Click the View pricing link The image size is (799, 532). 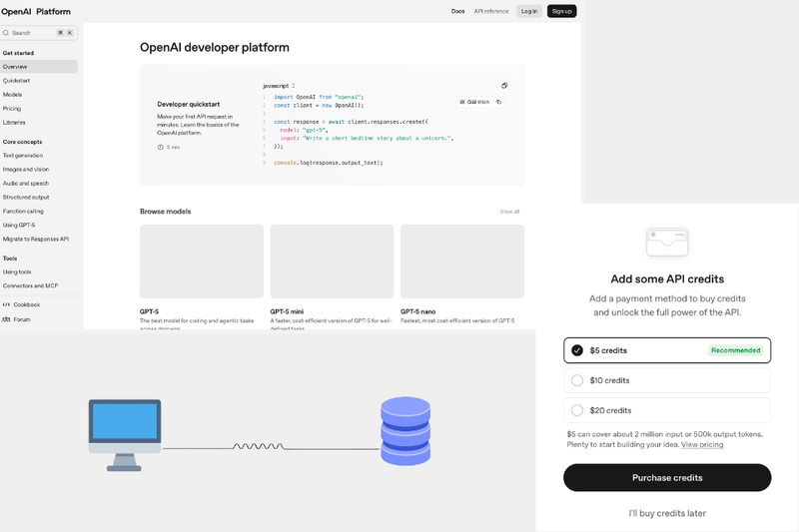tap(702, 444)
